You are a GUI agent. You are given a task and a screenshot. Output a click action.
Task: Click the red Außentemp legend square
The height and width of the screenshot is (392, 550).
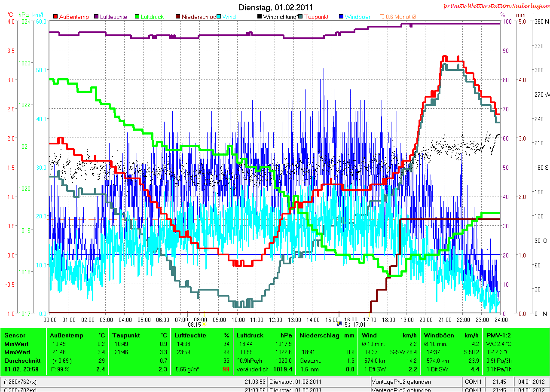pyautogui.click(x=55, y=17)
